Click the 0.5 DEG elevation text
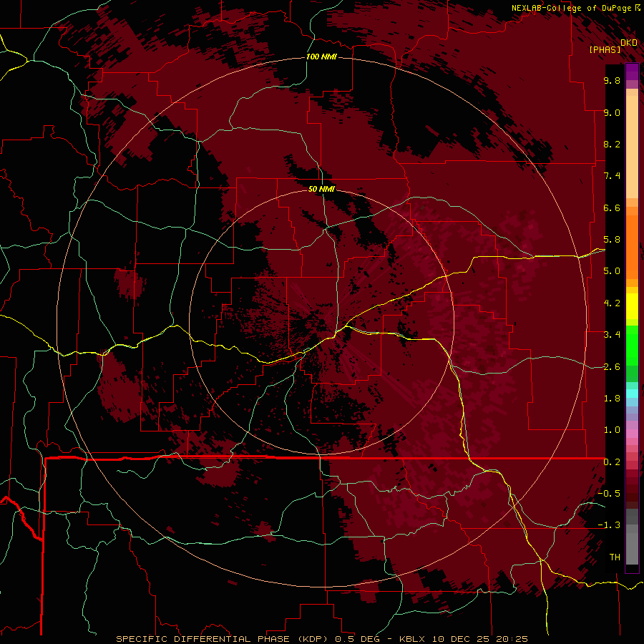The width and height of the screenshot is (644, 644). click(357, 639)
